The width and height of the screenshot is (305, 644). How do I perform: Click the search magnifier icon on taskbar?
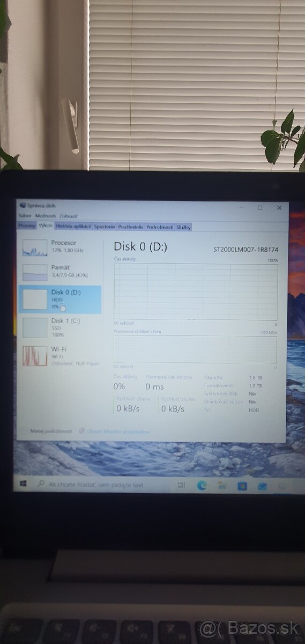point(41,485)
